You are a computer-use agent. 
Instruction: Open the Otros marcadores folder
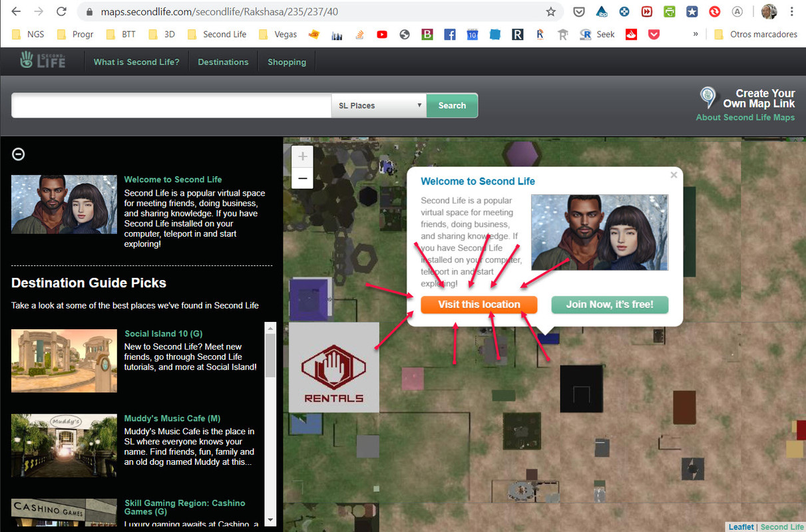(755, 35)
